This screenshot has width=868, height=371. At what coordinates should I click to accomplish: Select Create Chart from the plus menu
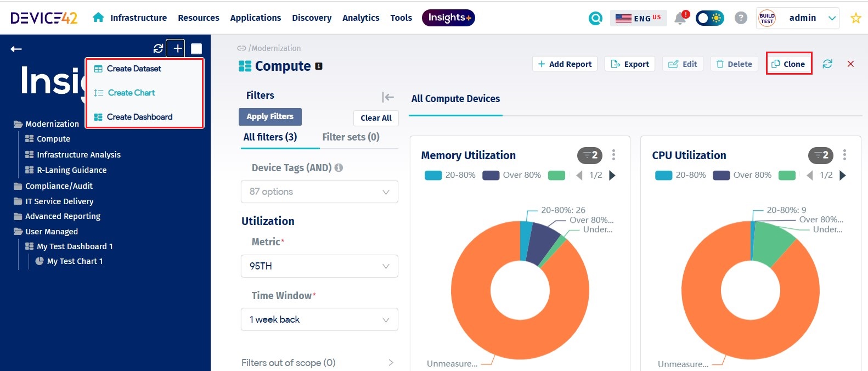(x=131, y=93)
